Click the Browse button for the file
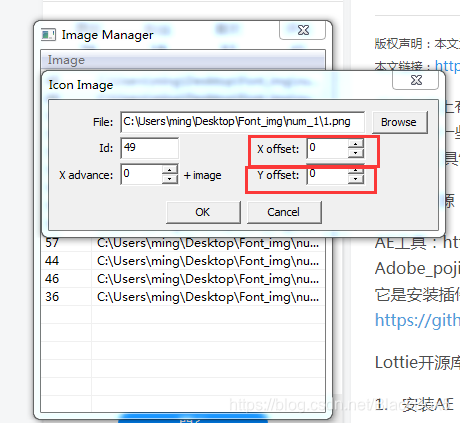460x423 pixels. (x=399, y=122)
